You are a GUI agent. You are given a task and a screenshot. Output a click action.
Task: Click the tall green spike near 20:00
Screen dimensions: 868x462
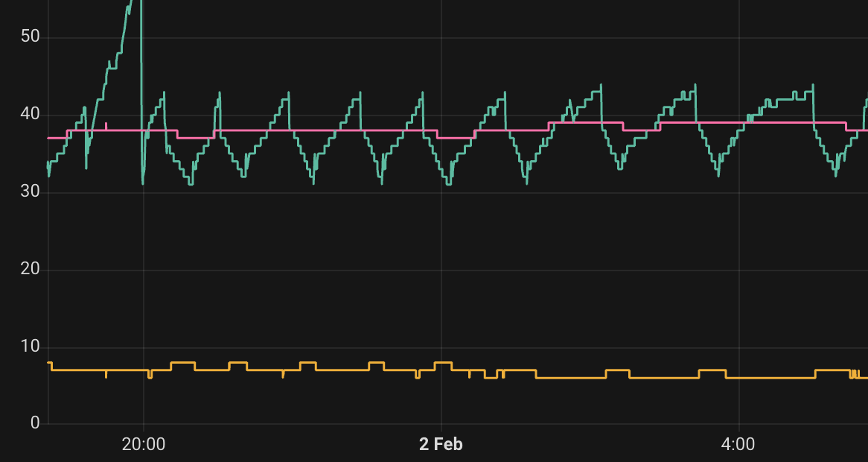click(x=141, y=45)
